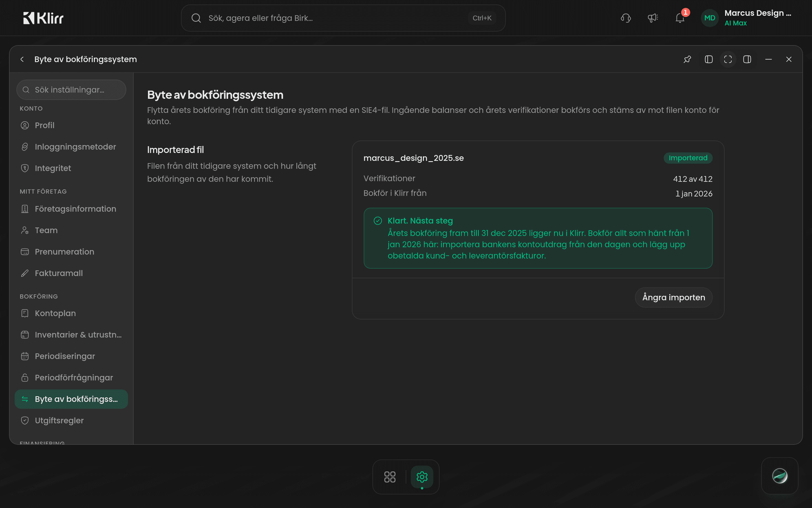Open Fakturamall settings
This screenshot has width=812, height=508.
[x=71, y=273]
